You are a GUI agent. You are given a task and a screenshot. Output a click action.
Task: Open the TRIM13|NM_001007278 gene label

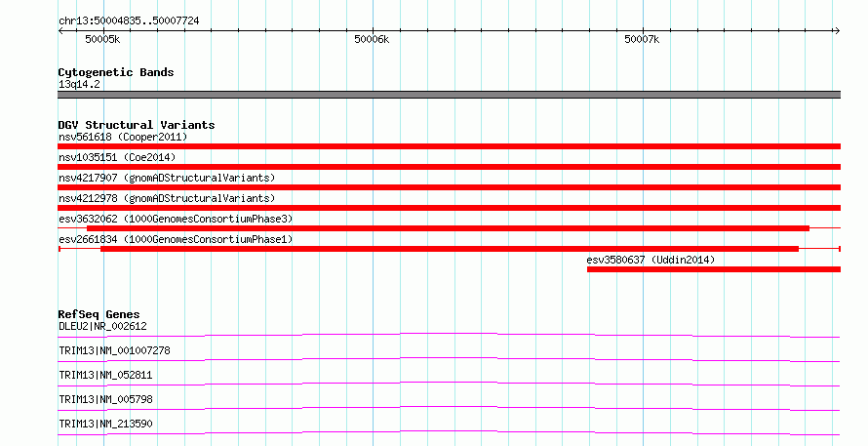(114, 350)
